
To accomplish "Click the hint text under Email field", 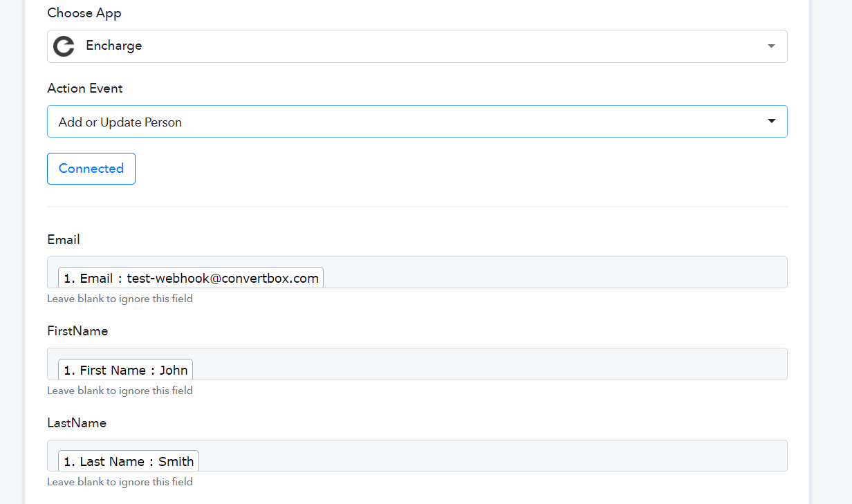I will [x=120, y=299].
